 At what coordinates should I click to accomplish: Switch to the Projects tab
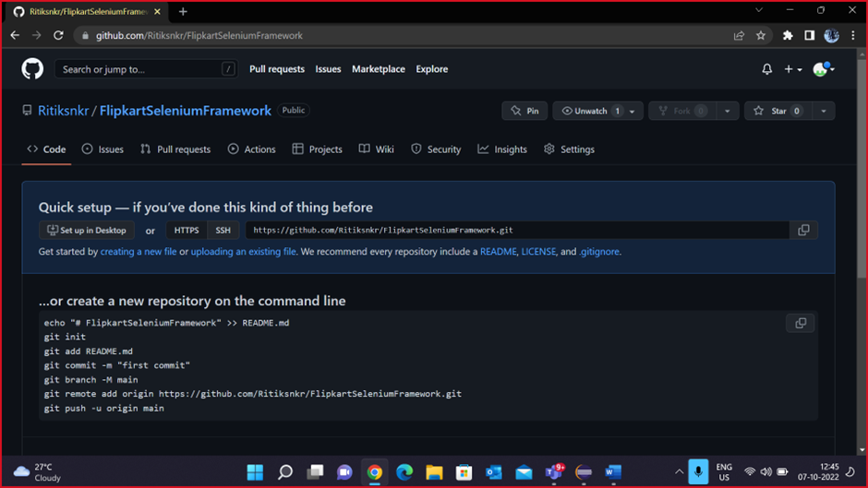coord(318,149)
